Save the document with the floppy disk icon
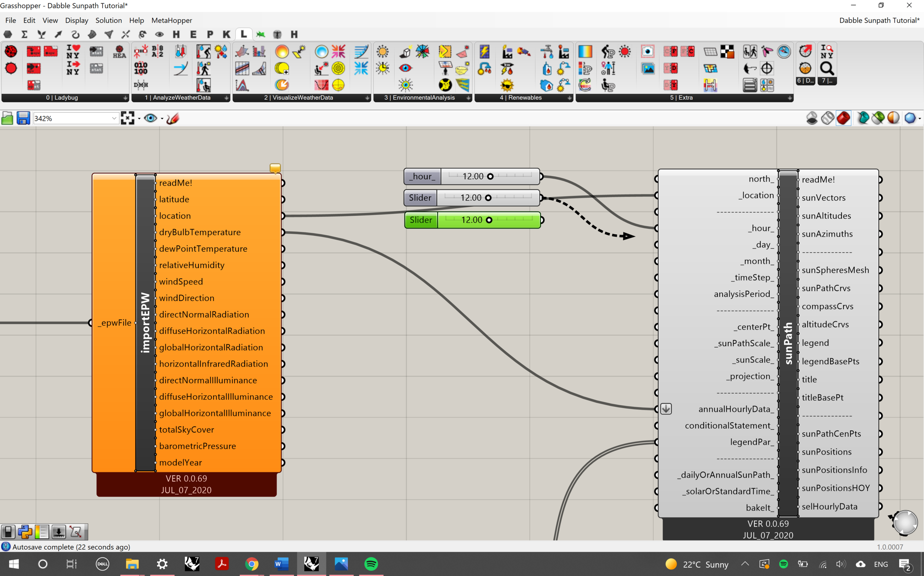924x576 pixels. pos(23,119)
